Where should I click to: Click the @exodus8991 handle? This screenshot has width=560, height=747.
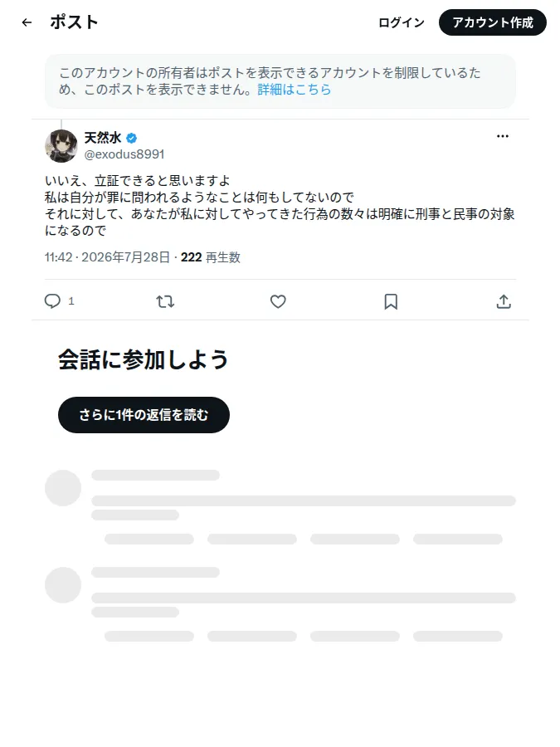(124, 154)
